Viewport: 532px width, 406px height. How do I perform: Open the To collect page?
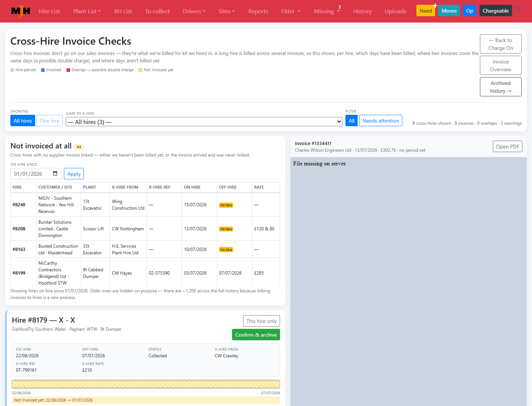(x=157, y=11)
